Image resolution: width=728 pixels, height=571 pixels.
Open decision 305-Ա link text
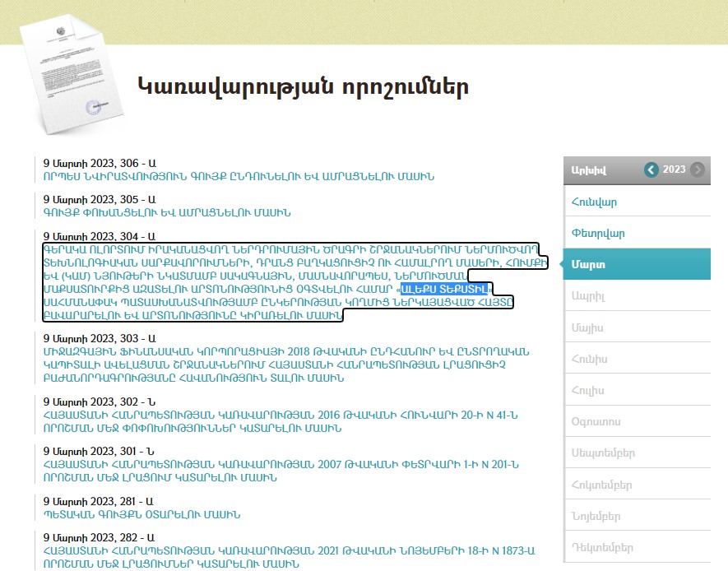point(167,212)
